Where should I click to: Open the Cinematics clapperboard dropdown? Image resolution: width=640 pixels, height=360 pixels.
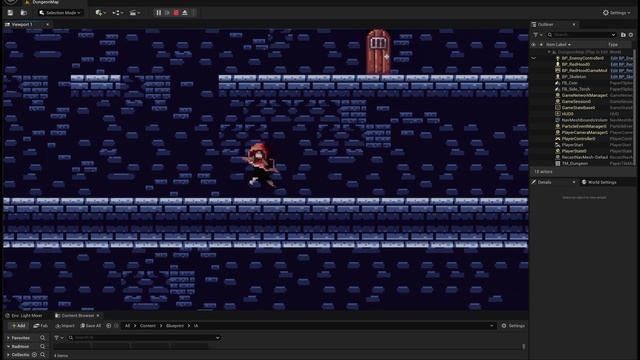(x=135, y=13)
